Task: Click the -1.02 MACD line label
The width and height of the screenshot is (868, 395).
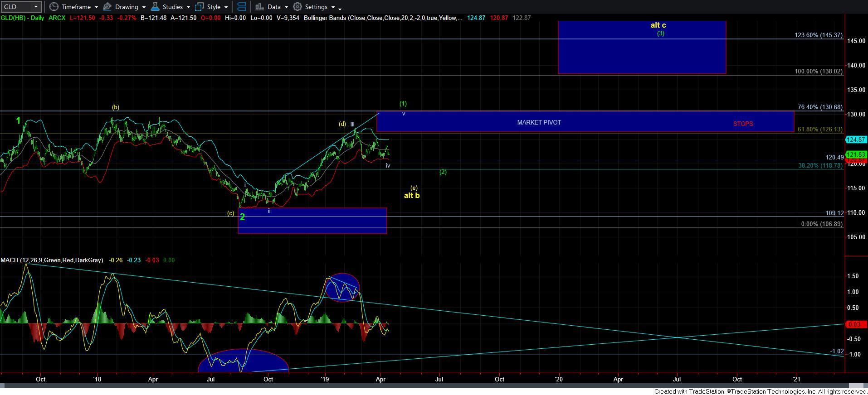Action: [837, 351]
